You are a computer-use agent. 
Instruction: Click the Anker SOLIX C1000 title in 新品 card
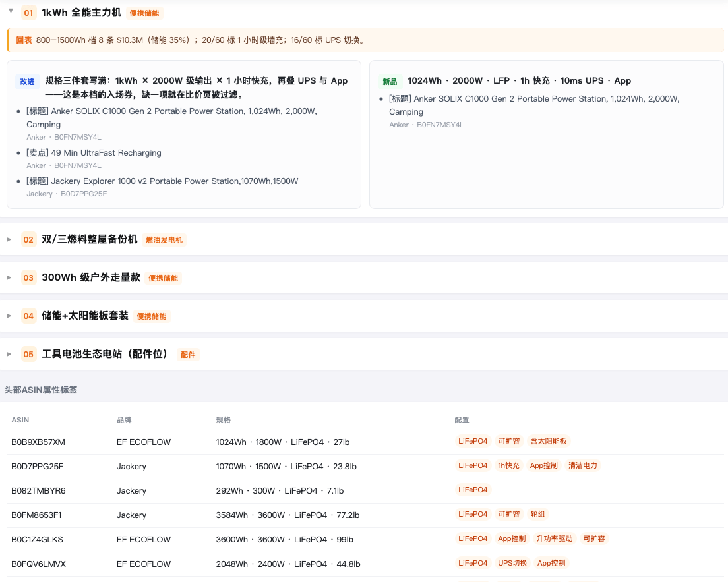point(534,105)
